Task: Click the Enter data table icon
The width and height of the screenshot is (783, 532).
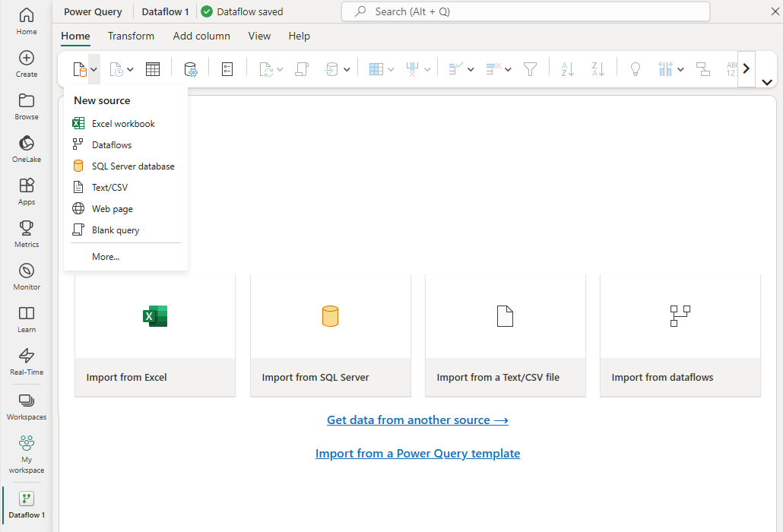Action: pos(153,69)
